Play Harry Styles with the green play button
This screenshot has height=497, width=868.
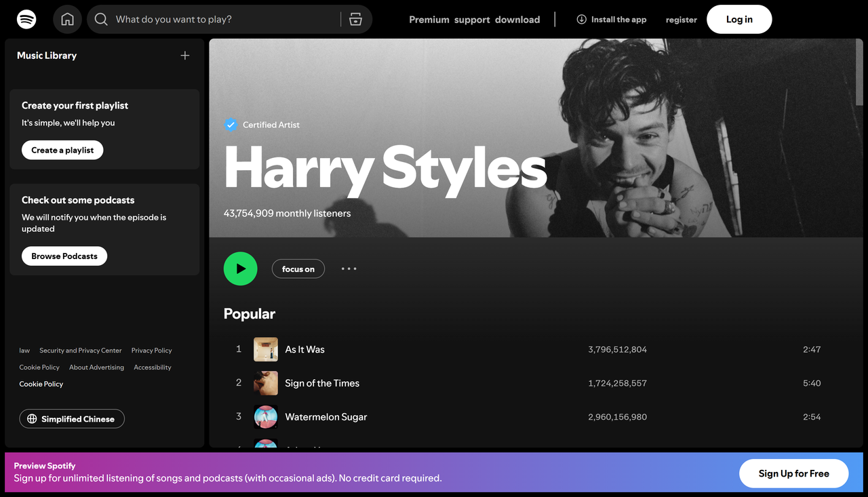[241, 269]
